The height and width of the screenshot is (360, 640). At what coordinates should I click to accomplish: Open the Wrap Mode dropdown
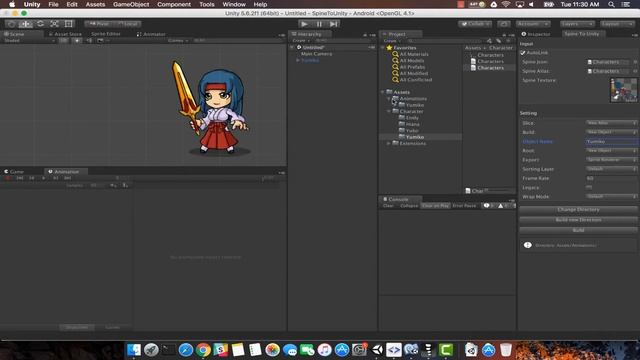611,196
